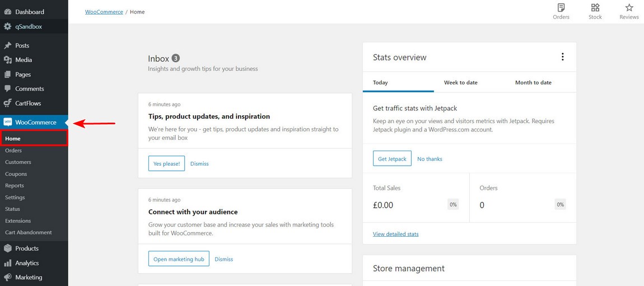Click the Yes please! button

pos(166,163)
